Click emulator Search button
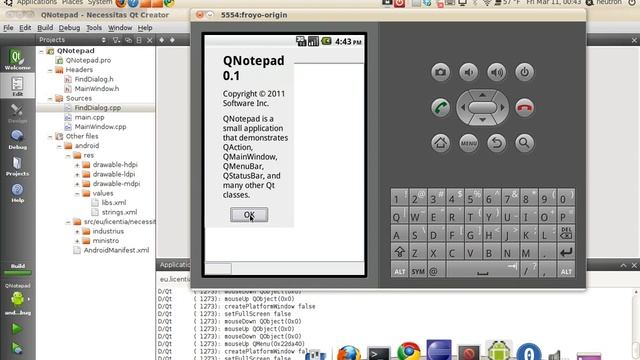 tap(524, 143)
